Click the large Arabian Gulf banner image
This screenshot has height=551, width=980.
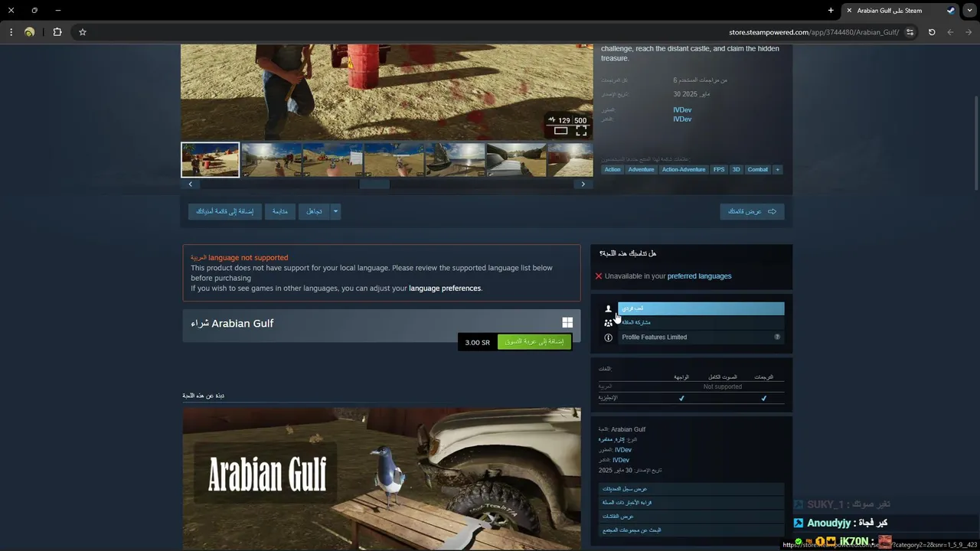[x=381, y=478]
